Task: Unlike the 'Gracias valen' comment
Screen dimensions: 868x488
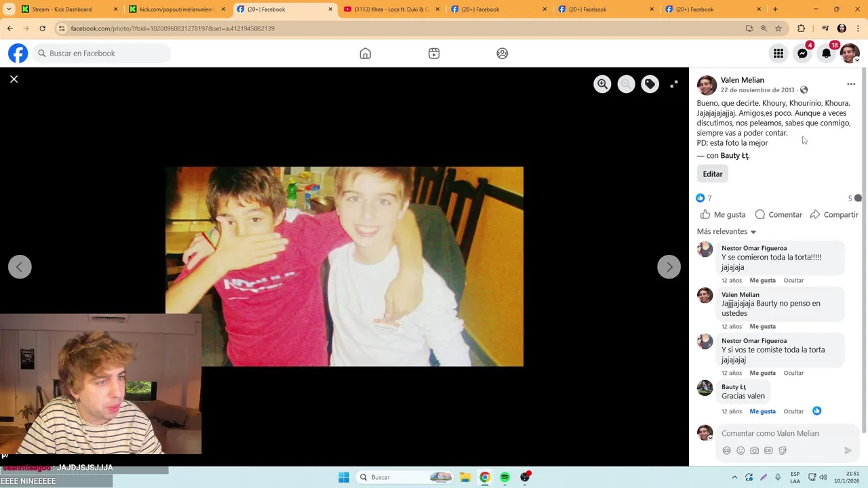Action: pyautogui.click(x=762, y=411)
